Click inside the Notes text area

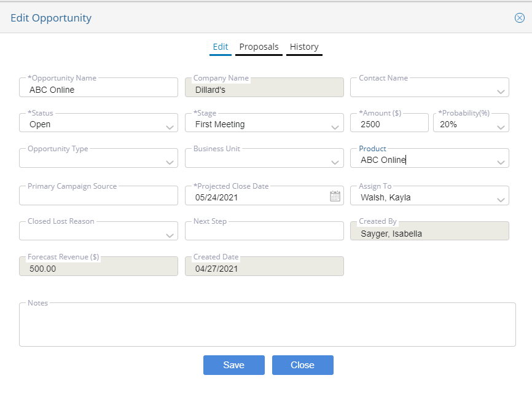[267, 325]
